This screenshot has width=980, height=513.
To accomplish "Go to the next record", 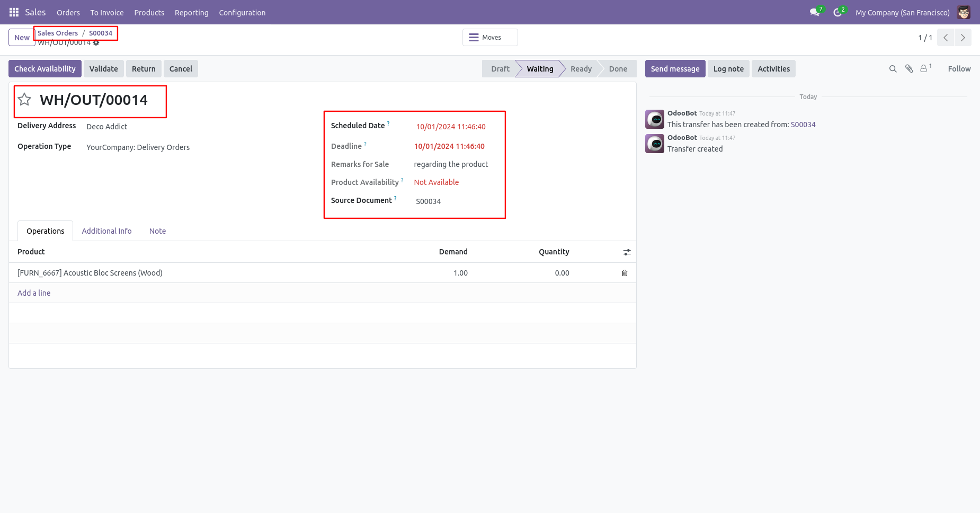I will tap(963, 38).
